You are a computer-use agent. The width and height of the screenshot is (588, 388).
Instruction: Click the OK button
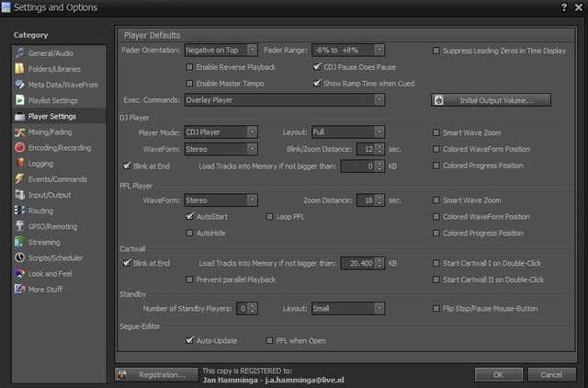pos(498,374)
